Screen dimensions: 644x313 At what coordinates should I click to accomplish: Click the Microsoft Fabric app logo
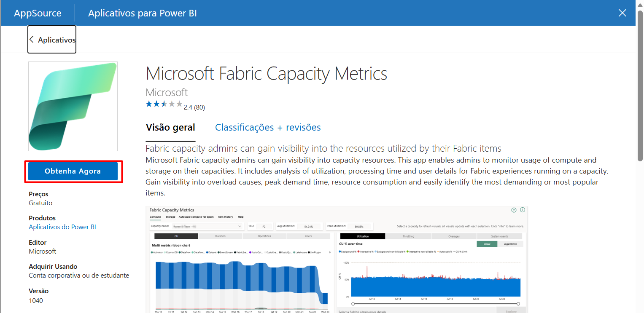(x=73, y=106)
